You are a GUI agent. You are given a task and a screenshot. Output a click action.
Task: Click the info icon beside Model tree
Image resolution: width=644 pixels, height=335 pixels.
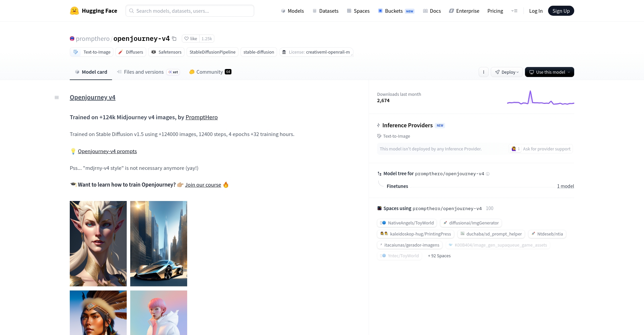(488, 174)
